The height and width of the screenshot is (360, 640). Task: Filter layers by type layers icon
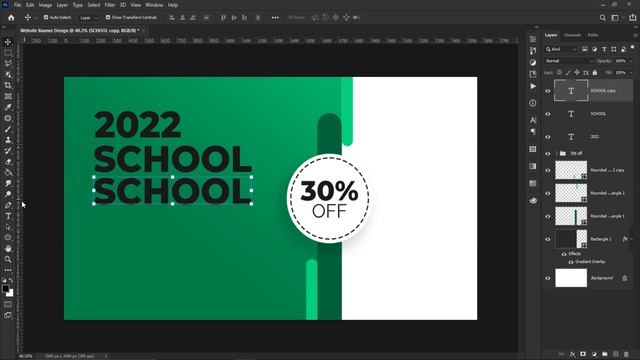604,49
